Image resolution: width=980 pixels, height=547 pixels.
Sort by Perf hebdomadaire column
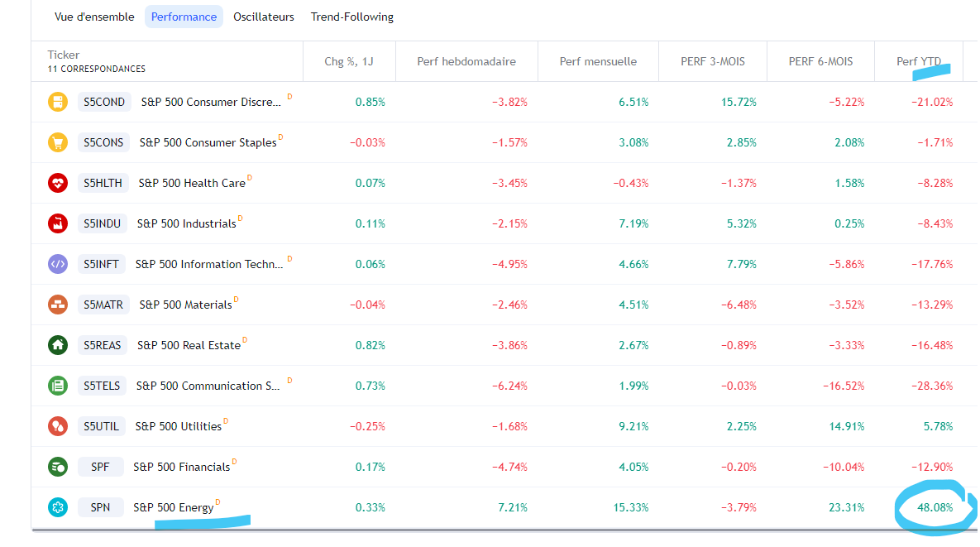[x=466, y=61]
